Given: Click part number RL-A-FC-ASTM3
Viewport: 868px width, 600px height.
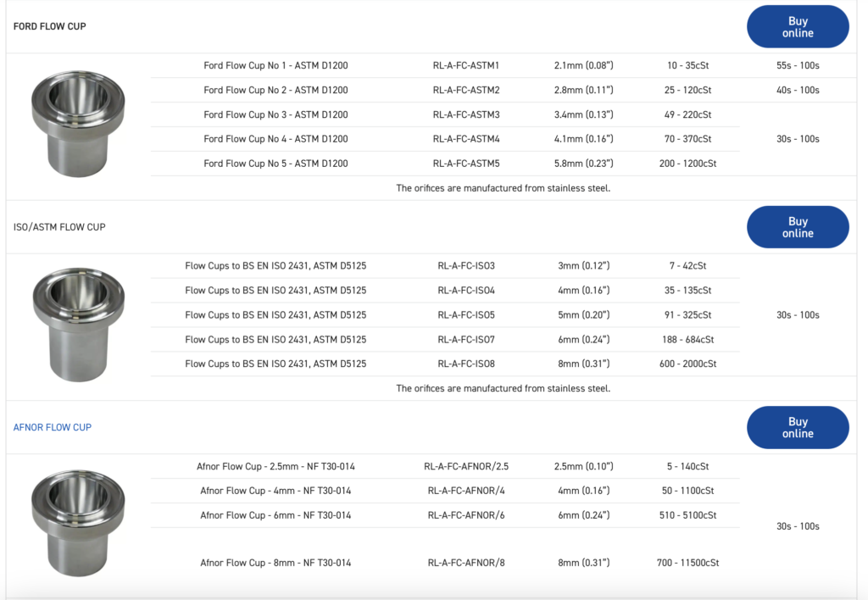Looking at the screenshot, I should tap(466, 114).
